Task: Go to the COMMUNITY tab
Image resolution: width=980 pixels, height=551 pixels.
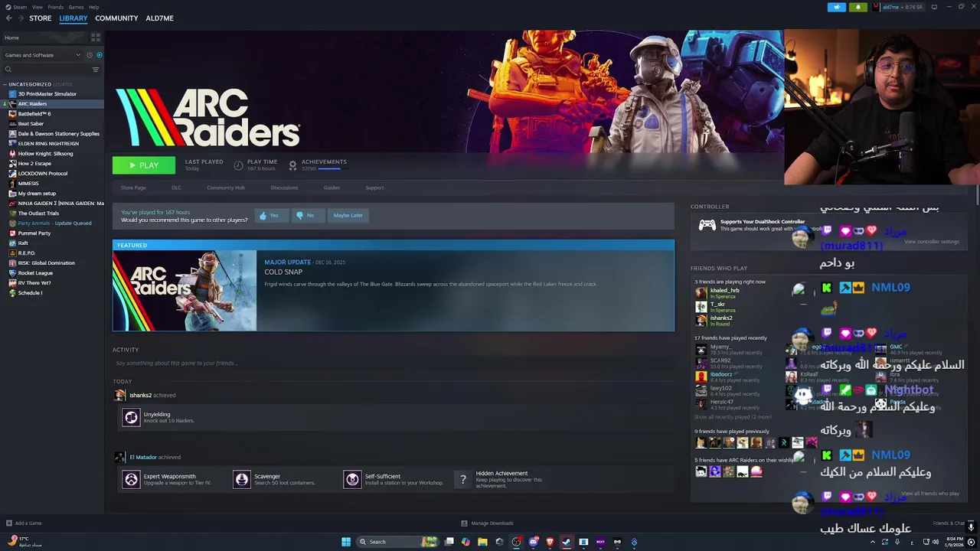Action: click(x=116, y=18)
